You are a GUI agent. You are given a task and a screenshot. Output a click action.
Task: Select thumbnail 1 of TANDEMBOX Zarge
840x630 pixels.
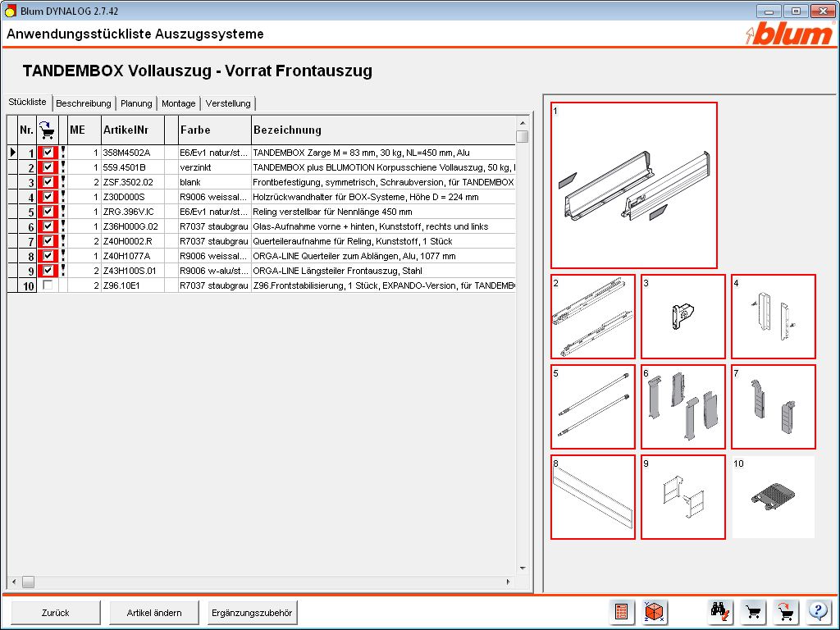pos(634,185)
